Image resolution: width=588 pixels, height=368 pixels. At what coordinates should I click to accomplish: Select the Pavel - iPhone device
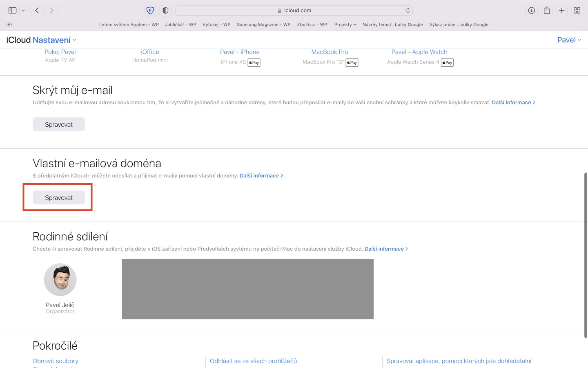point(240,52)
